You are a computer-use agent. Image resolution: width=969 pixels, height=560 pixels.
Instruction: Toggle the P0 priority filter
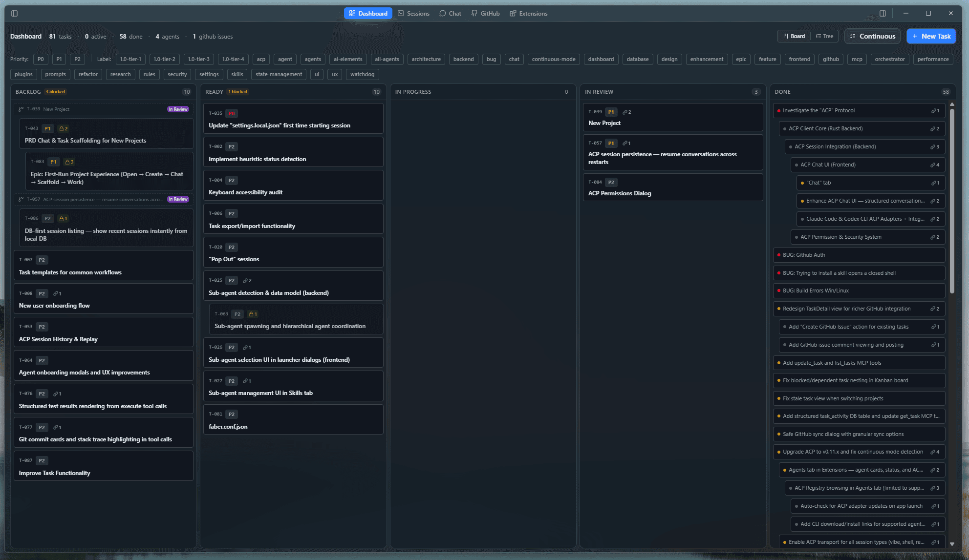point(41,59)
